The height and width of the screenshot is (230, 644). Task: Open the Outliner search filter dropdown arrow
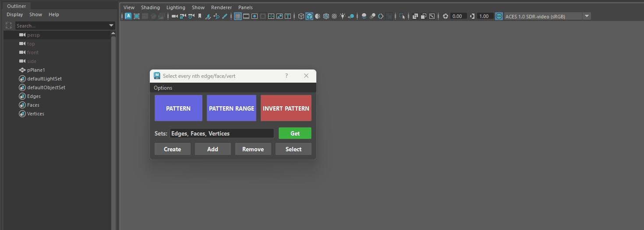(111, 26)
